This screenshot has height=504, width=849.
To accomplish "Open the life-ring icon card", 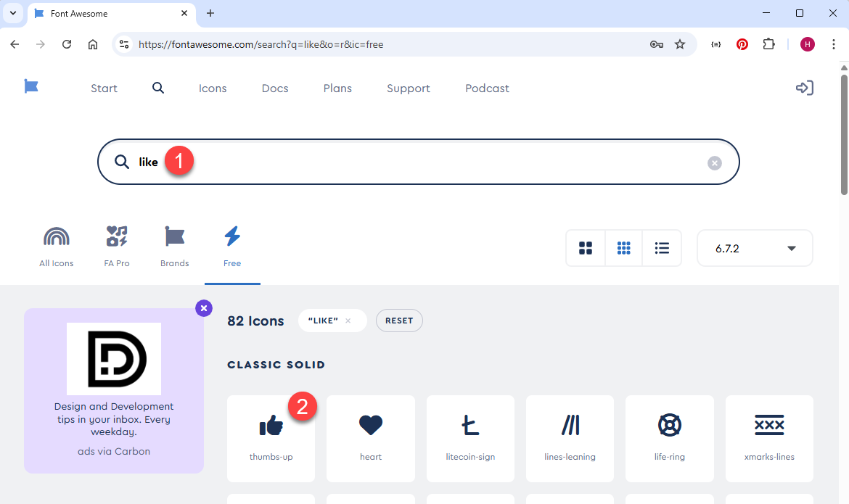I will [x=669, y=437].
